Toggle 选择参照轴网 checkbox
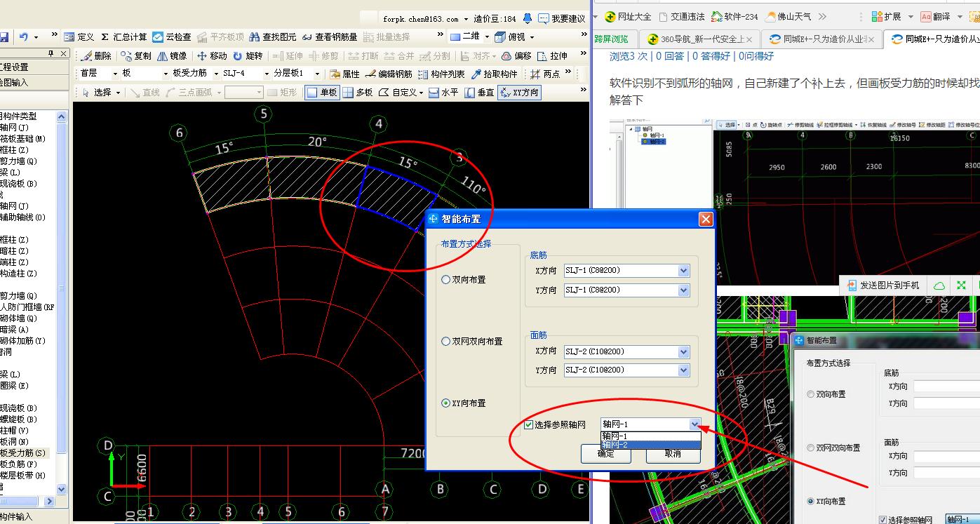This screenshot has width=980, height=524. [529, 424]
